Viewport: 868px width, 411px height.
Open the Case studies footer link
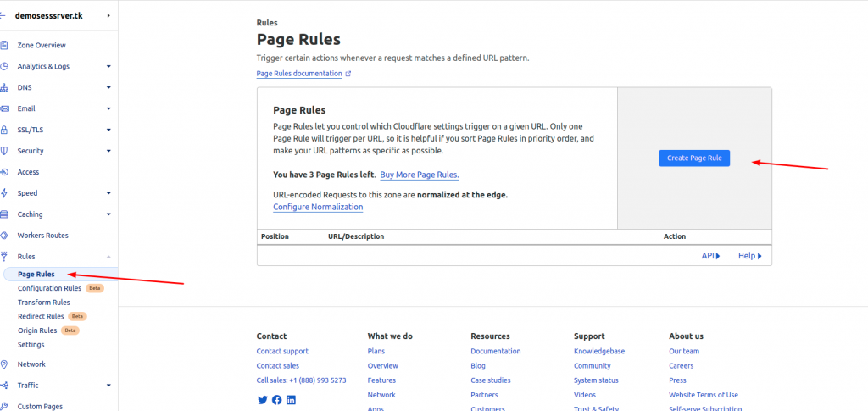pyautogui.click(x=491, y=380)
